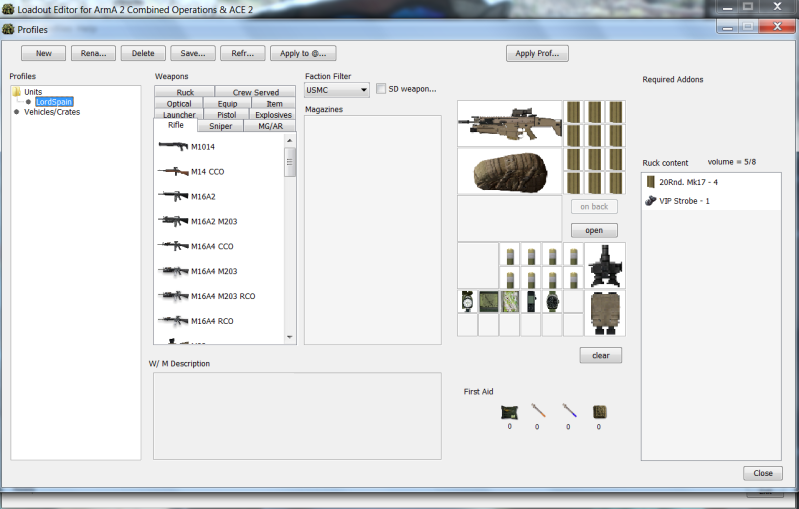Click the Apply Prof... button
This screenshot has height=509, width=799.
[537, 53]
